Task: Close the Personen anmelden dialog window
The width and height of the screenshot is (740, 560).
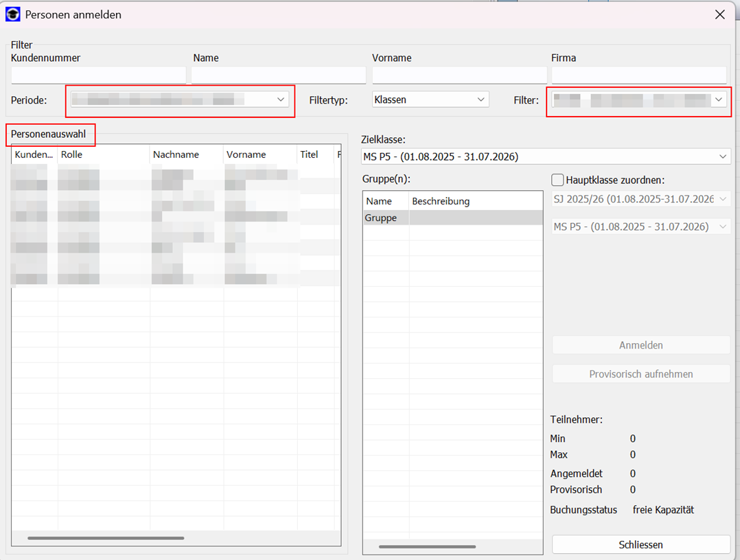Action: pyautogui.click(x=719, y=14)
